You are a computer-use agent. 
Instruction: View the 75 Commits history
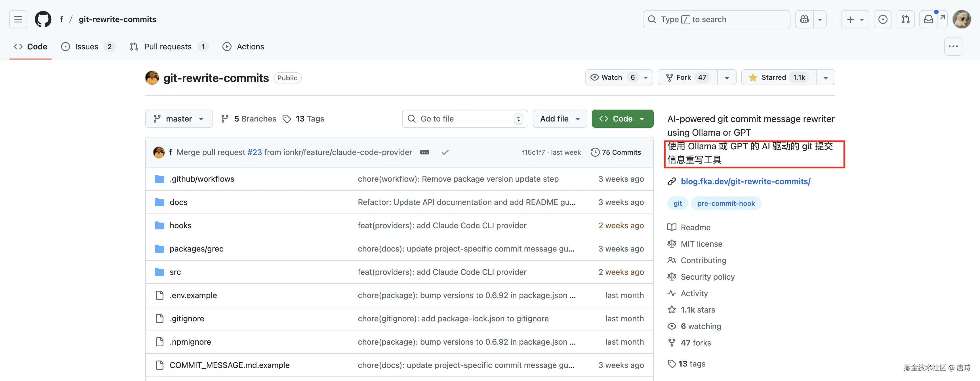click(x=616, y=152)
